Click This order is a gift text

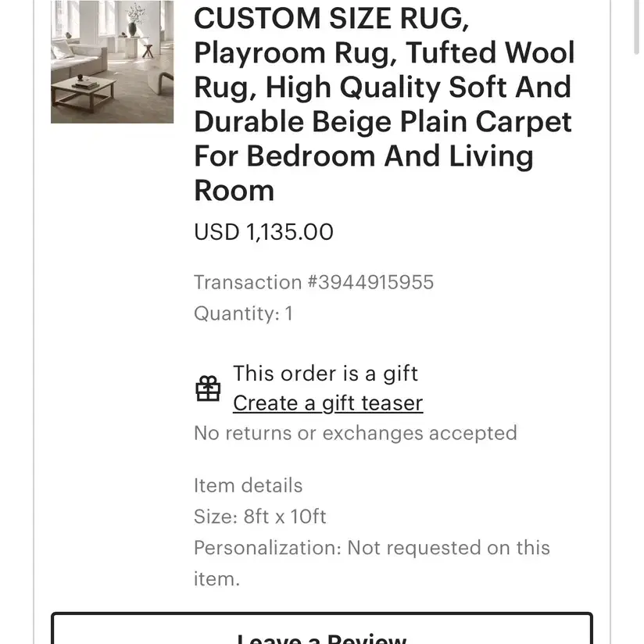point(325,374)
